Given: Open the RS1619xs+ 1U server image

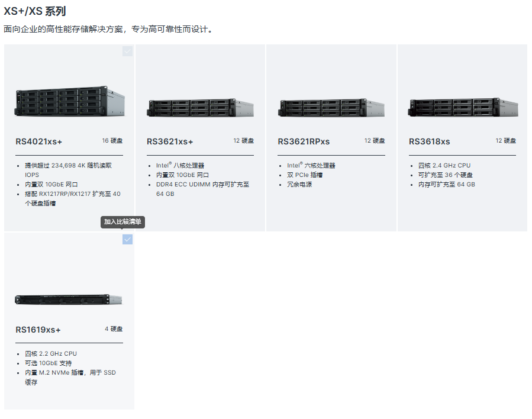Looking at the screenshot, I should pyautogui.click(x=69, y=299).
